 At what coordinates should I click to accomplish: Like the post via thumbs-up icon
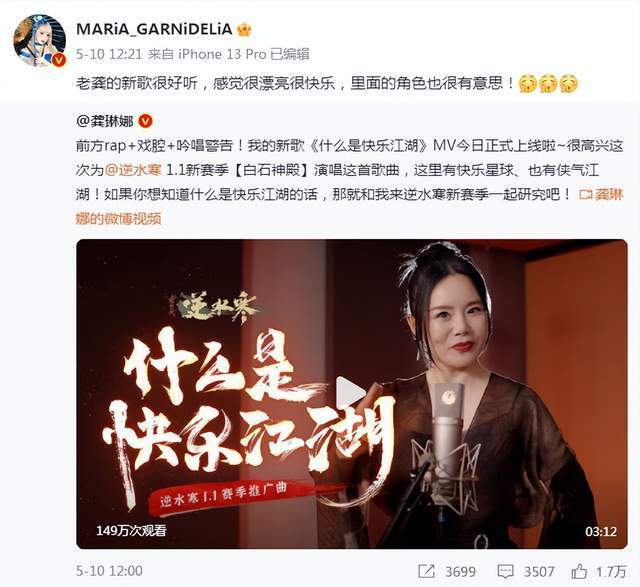click(x=579, y=571)
